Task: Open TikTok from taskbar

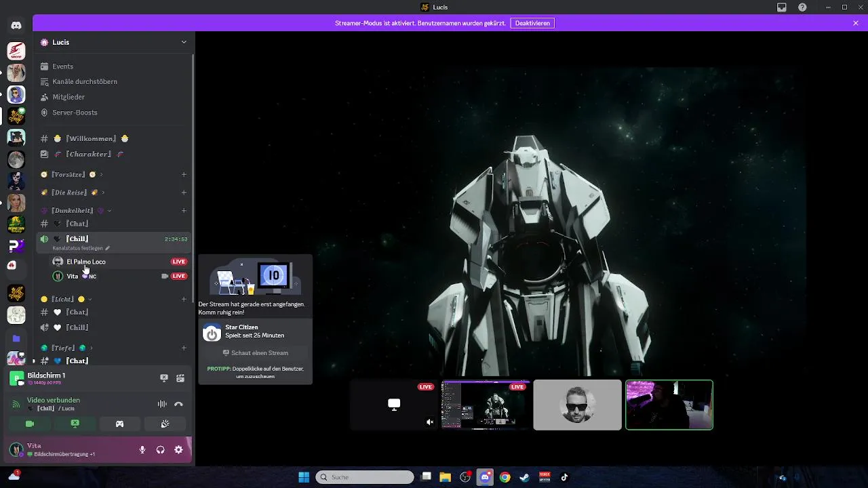Action: coord(564,477)
